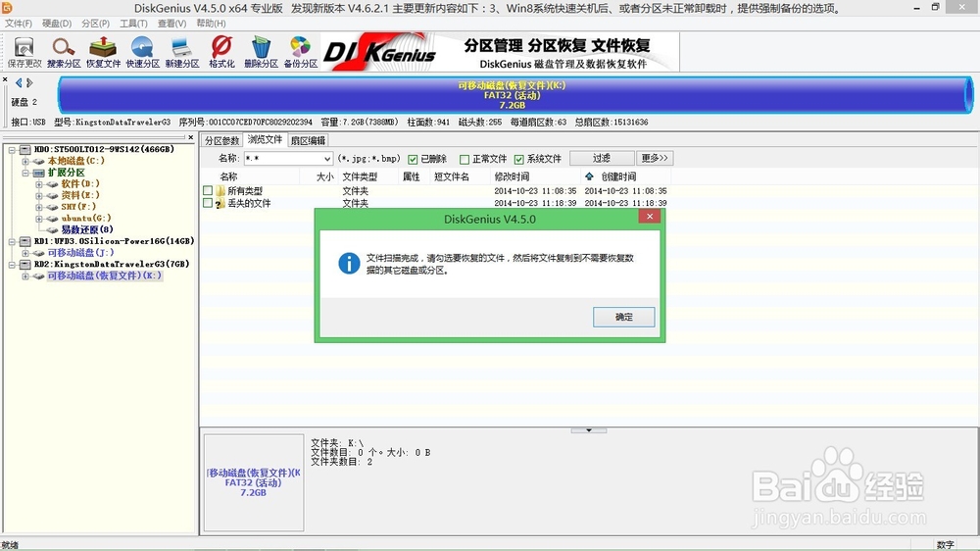The width and height of the screenshot is (980, 551).
Task: Open the 名称 filter combo box
Action: [288, 159]
